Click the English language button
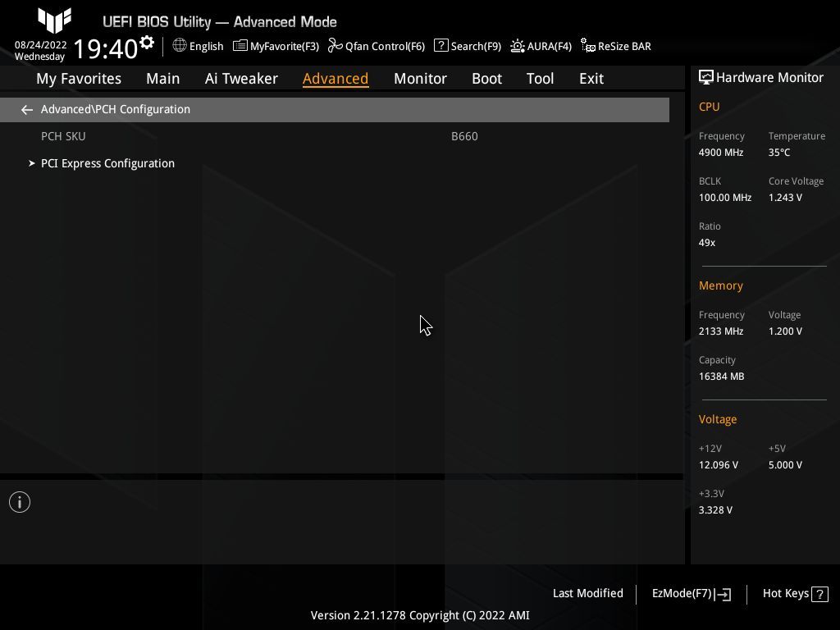840x630 pixels. pos(206,47)
